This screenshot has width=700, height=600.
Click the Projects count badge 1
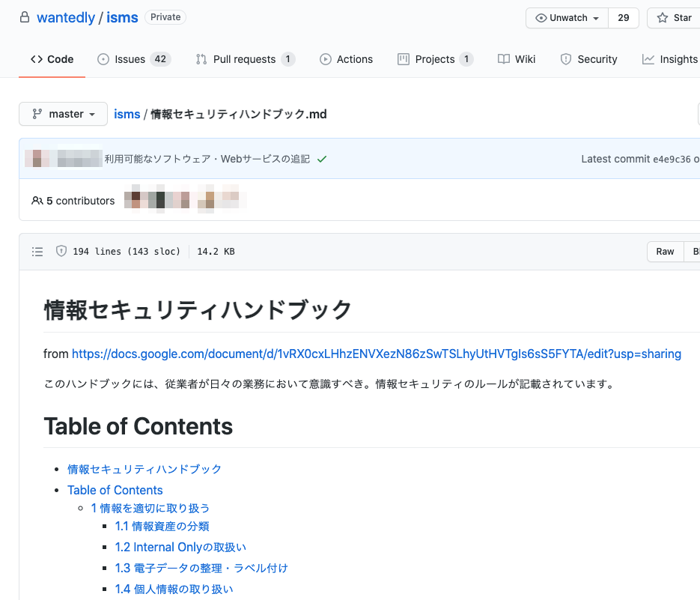tap(466, 59)
